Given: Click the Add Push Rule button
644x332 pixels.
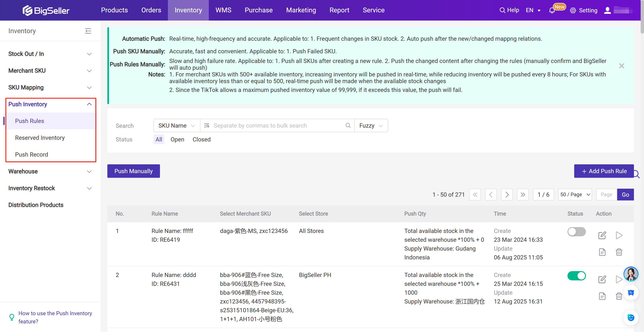Looking at the screenshot, I should coord(604,171).
